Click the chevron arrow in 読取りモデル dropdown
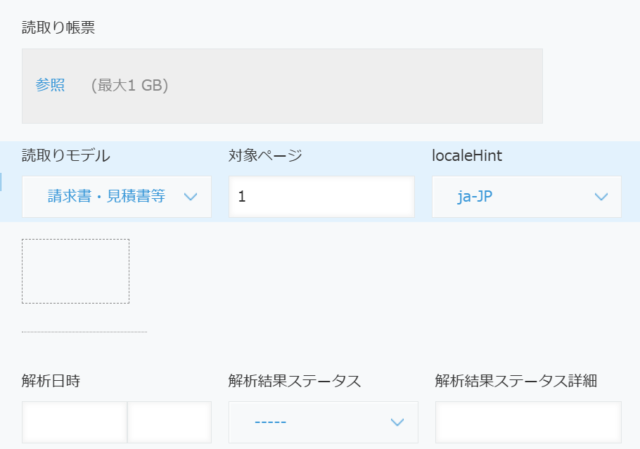The image size is (640, 449). [191, 197]
